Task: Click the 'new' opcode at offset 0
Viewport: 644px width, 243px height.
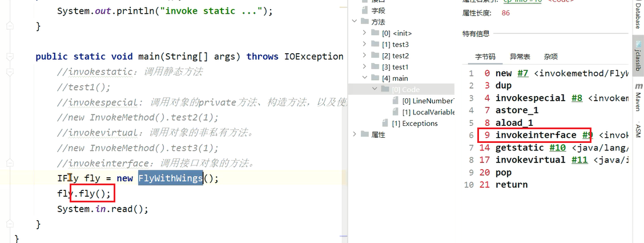Action: tap(504, 74)
